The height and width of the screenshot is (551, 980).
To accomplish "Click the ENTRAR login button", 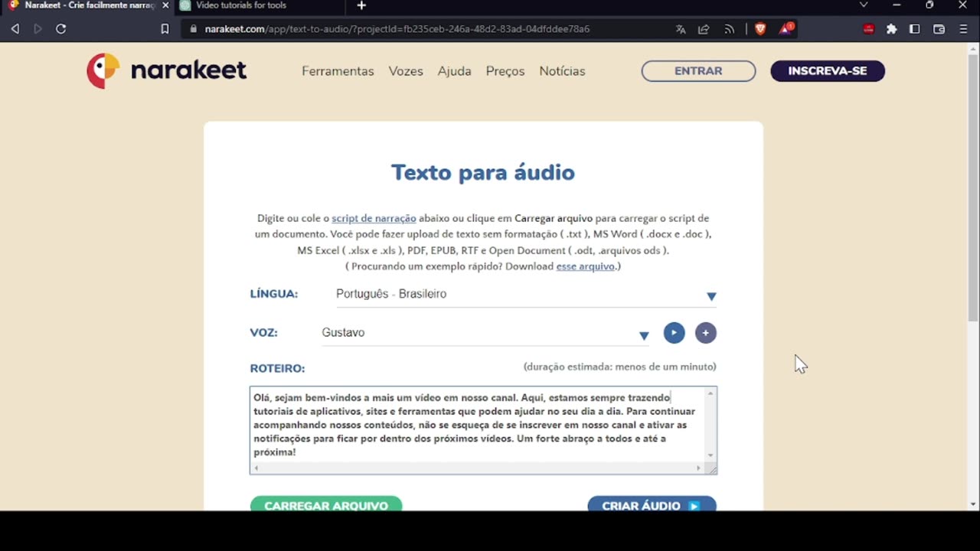I will point(698,71).
